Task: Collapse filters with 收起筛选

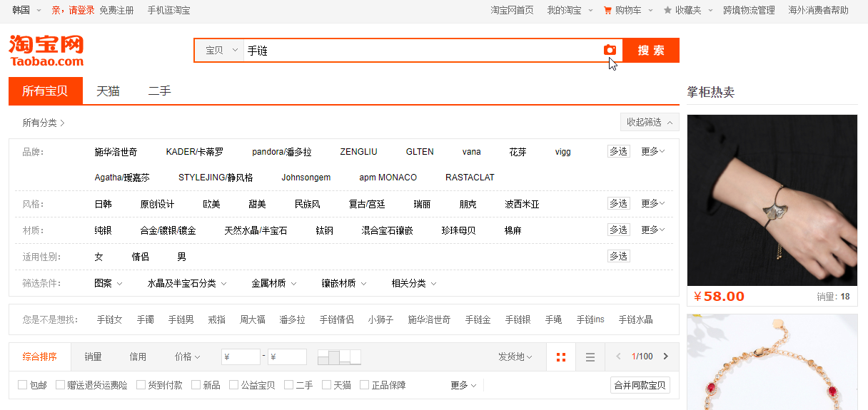Action: tap(650, 122)
